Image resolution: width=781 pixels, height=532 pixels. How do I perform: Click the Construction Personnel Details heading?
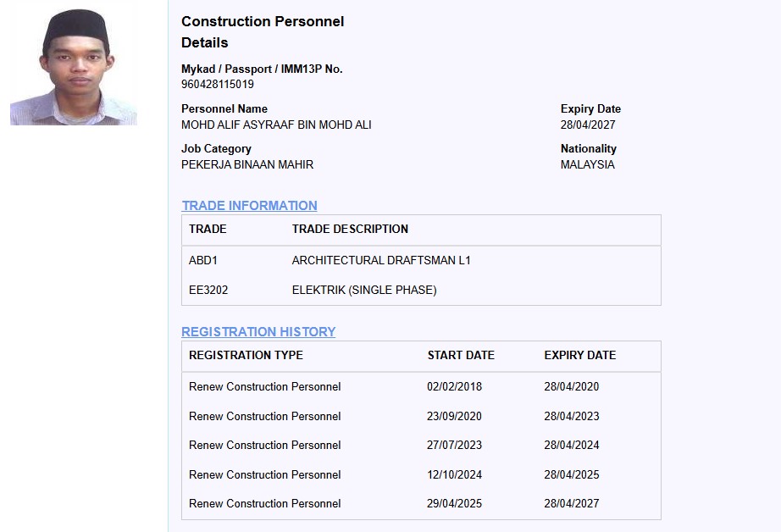[263, 31]
